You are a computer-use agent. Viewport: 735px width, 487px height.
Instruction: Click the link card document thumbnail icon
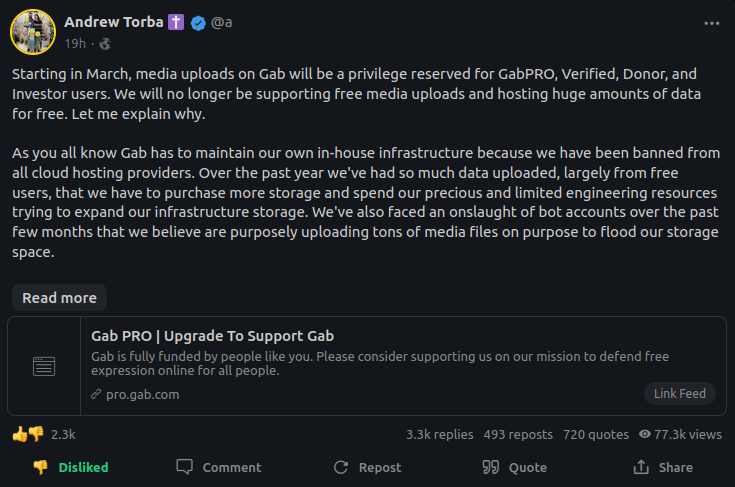44,366
